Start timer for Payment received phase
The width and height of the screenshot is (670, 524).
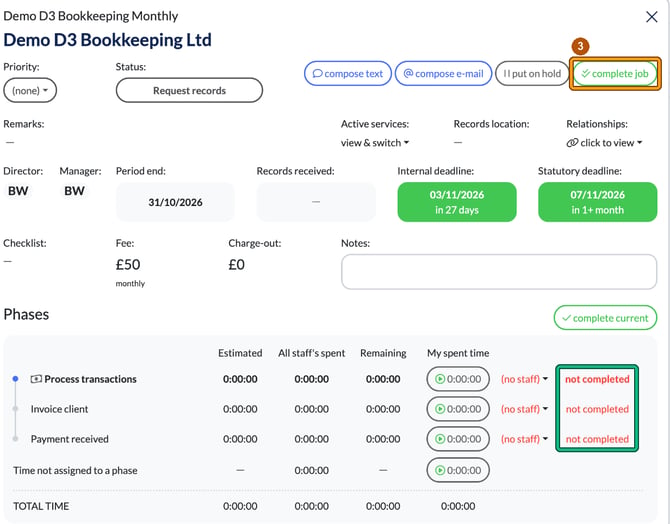click(x=458, y=439)
